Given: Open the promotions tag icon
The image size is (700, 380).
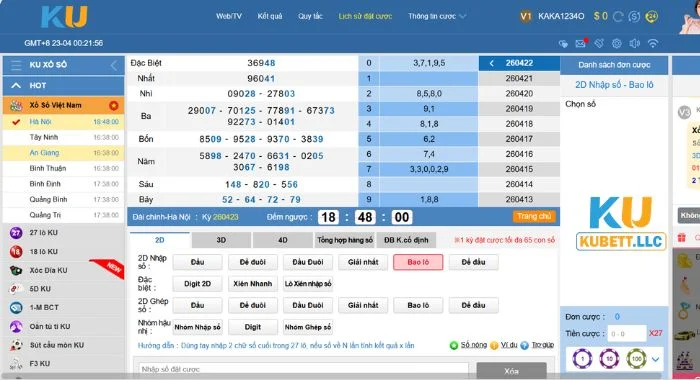Looking at the screenshot, I should (x=599, y=43).
